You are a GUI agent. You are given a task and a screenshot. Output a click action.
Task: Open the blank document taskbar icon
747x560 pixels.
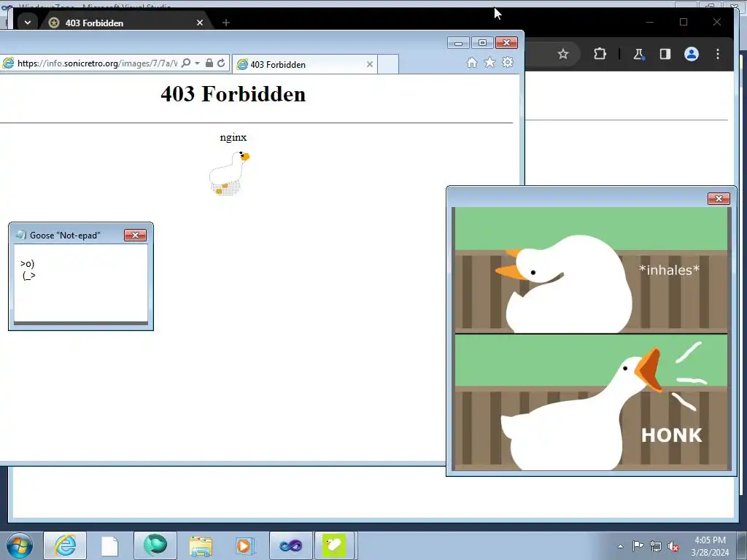109,545
